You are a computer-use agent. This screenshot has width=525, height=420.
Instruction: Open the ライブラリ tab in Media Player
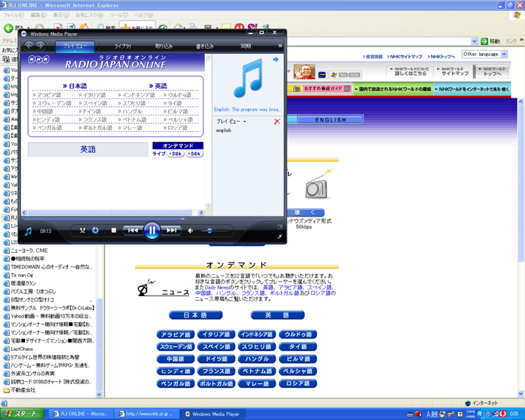(123, 46)
